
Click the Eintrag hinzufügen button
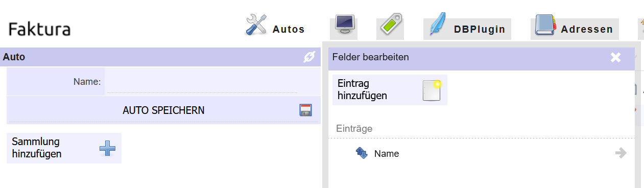click(390, 90)
